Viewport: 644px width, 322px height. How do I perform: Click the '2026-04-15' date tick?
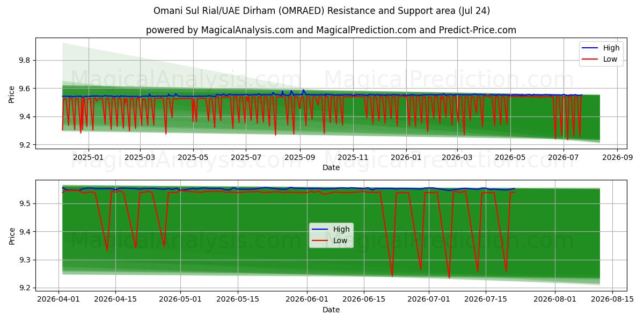pos(115,299)
